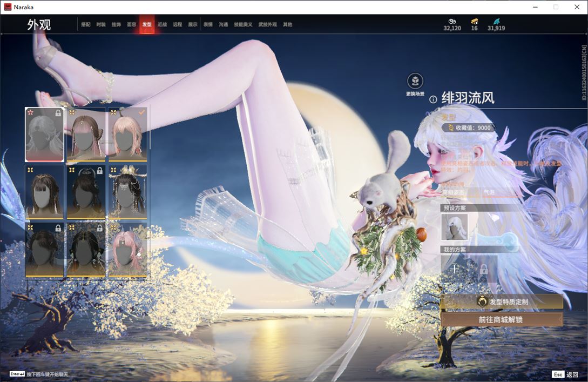
Task: Click lock icon on silver-hoop hairstyle
Action: [x=99, y=171]
